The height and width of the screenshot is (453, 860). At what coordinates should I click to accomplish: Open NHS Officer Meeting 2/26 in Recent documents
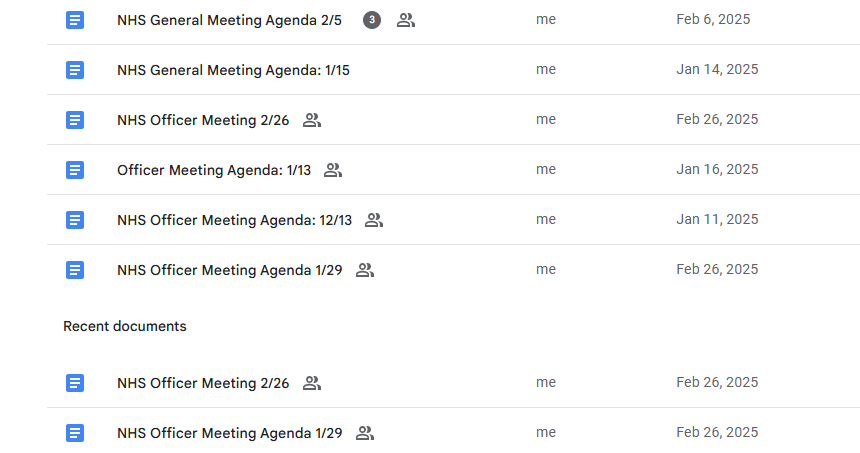click(x=203, y=383)
